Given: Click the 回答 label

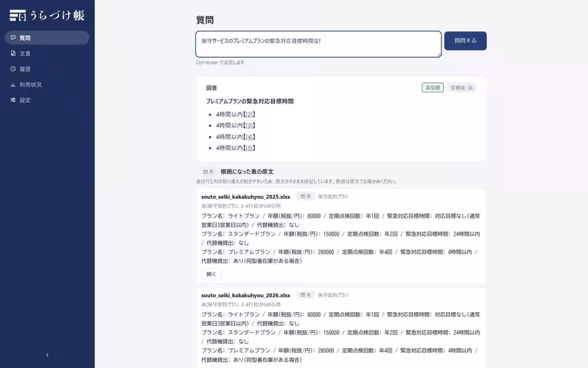Looking at the screenshot, I should tap(212, 88).
